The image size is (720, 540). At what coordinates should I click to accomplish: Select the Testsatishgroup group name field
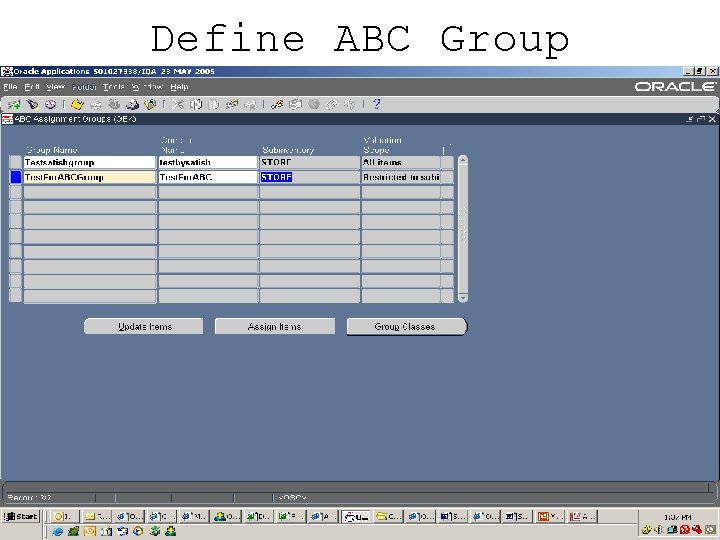point(90,162)
